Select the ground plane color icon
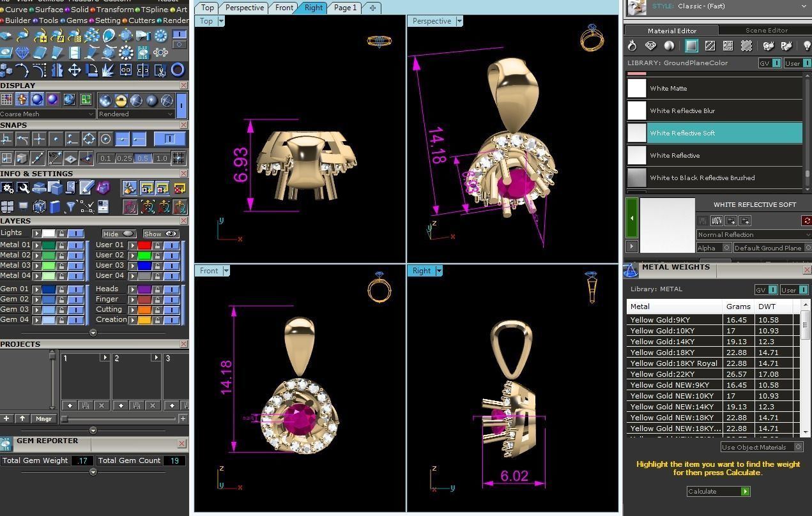This screenshot has width=812, height=516. (x=691, y=46)
